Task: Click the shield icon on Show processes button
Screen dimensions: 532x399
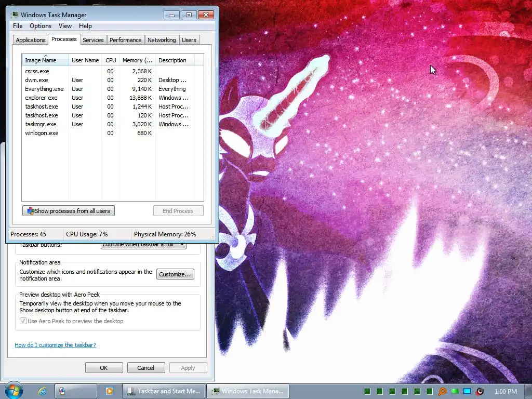Action: (x=31, y=211)
